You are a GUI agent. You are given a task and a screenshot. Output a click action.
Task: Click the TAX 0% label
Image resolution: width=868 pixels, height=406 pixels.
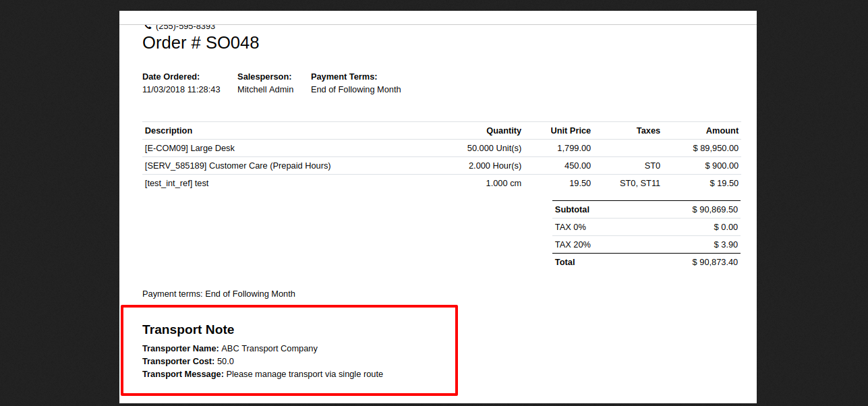click(x=571, y=227)
